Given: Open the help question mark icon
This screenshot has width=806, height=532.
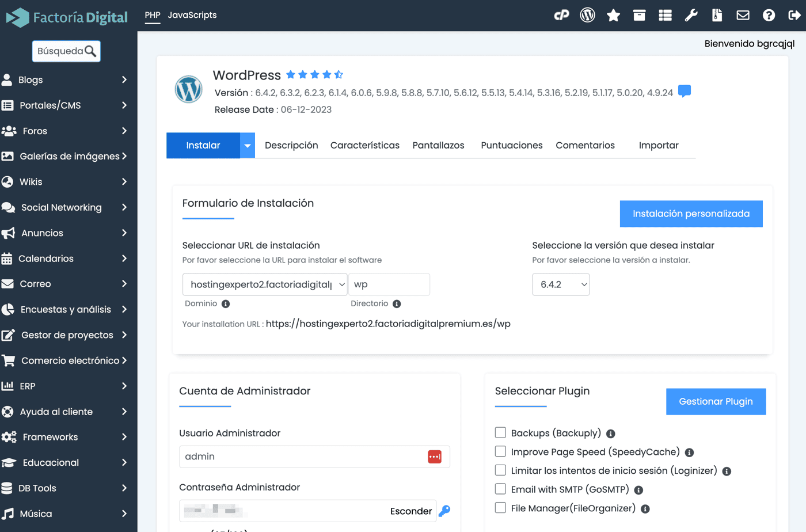Looking at the screenshot, I should [x=769, y=16].
